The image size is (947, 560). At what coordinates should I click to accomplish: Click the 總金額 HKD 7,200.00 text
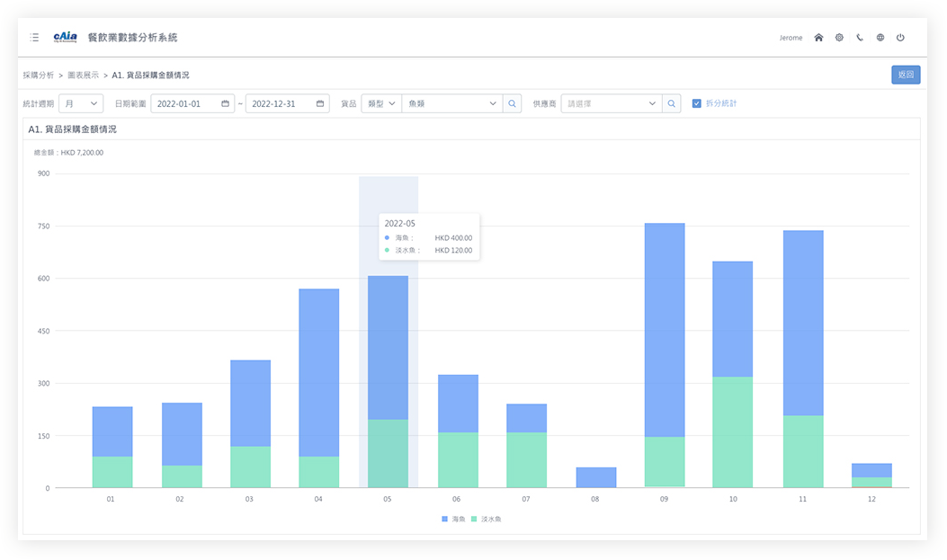click(68, 153)
